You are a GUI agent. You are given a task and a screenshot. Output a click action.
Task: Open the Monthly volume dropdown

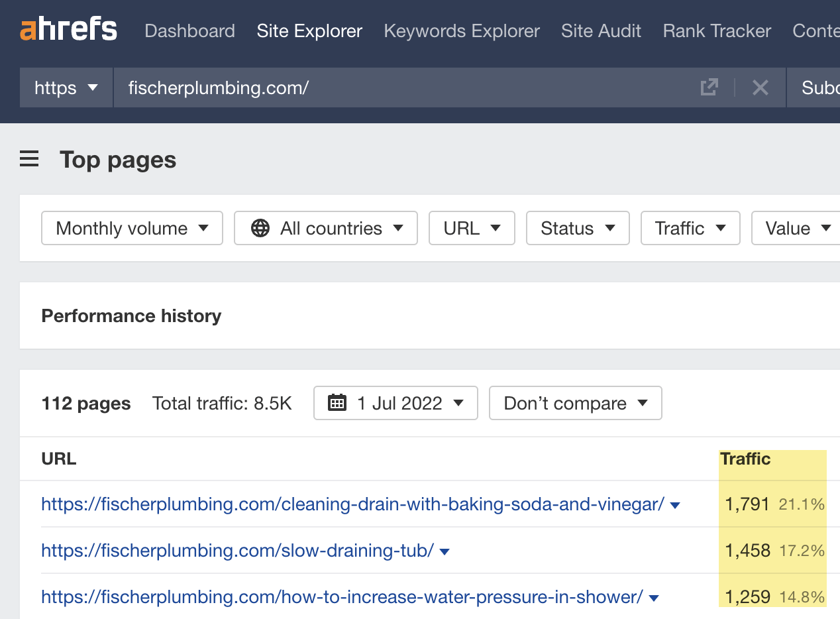point(131,228)
